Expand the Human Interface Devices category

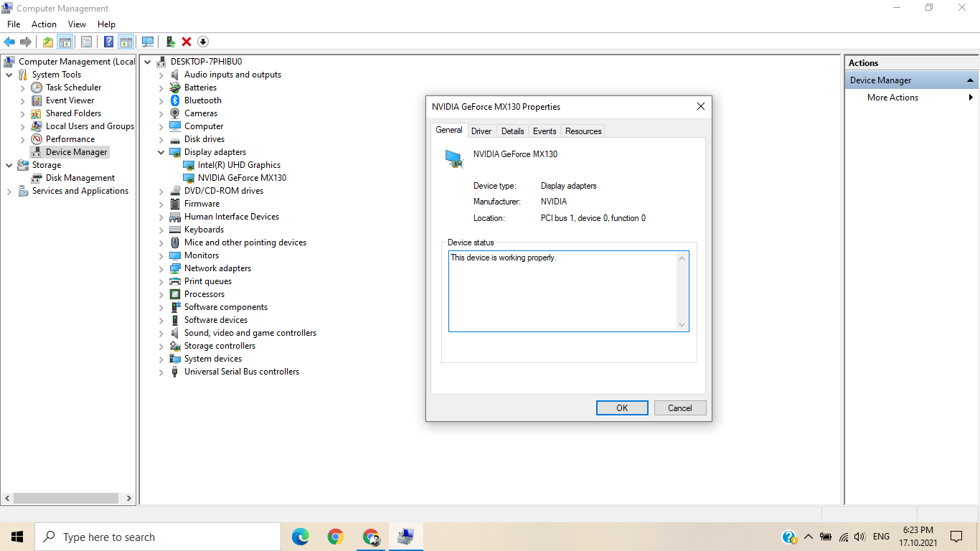[161, 217]
